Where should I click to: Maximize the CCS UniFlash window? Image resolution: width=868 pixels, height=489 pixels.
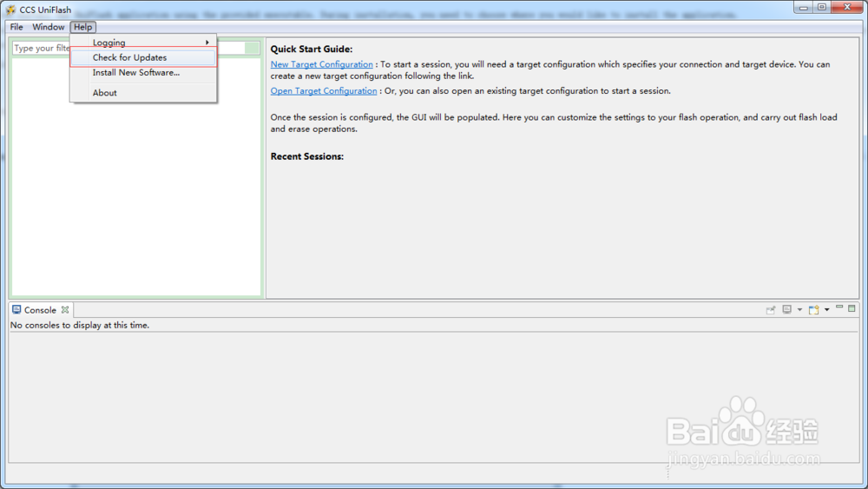(x=822, y=8)
